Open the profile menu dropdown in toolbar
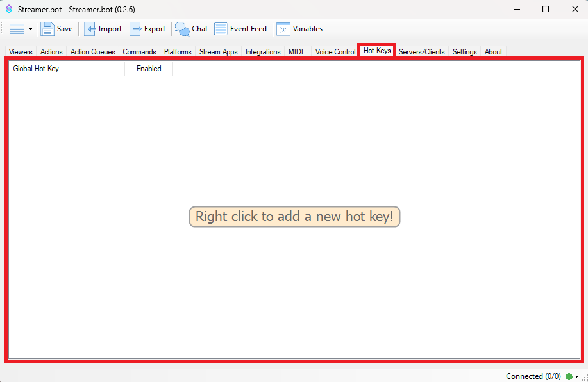The image size is (588, 382). (x=21, y=29)
